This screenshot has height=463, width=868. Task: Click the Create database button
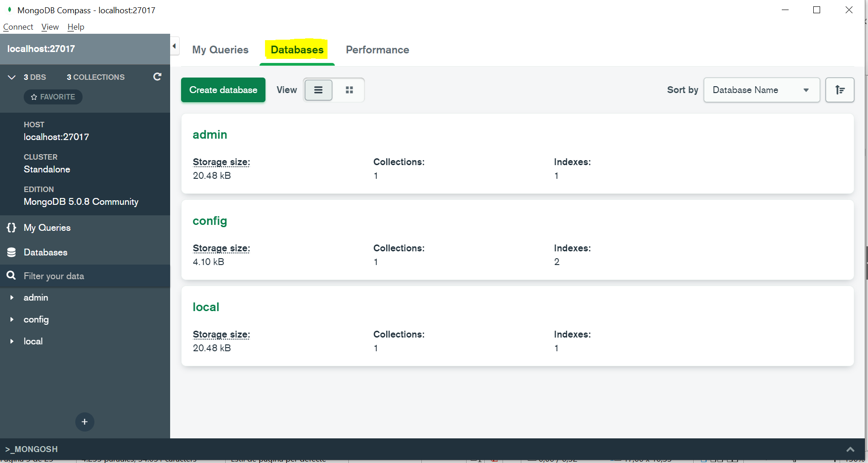tap(223, 90)
